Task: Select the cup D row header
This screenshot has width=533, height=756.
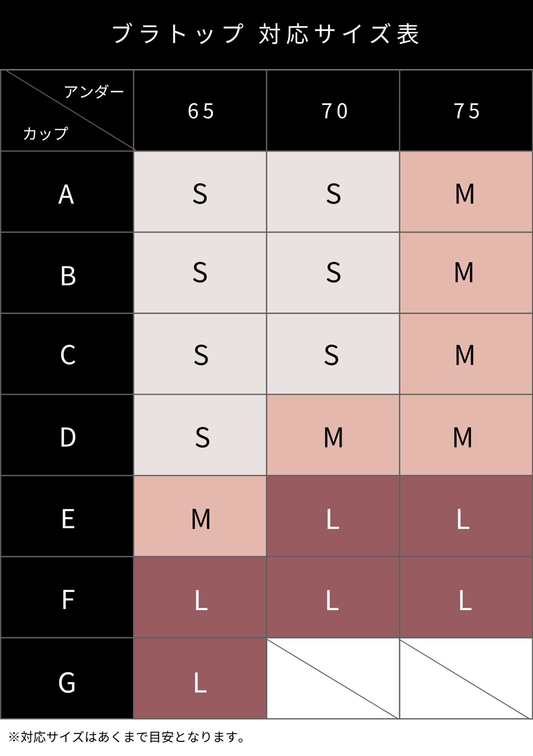Action: pyautogui.click(x=67, y=437)
